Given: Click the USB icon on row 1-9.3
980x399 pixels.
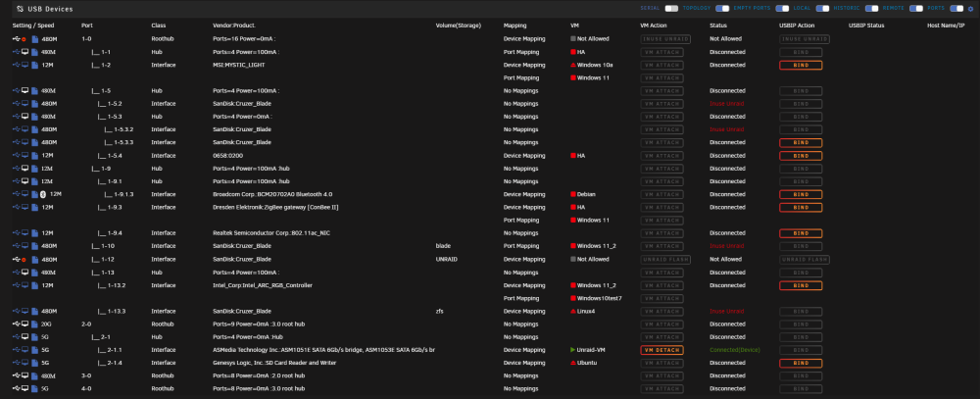Looking at the screenshot, I should 16,207.
